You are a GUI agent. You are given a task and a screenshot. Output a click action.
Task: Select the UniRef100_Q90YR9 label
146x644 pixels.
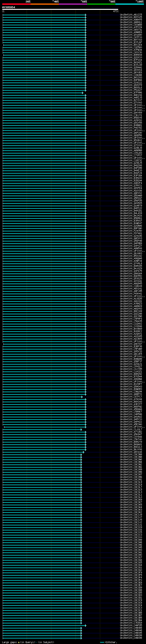[131, 113]
